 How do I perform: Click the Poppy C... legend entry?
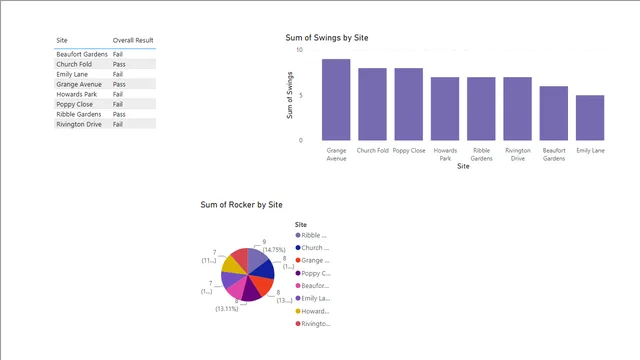(313, 273)
